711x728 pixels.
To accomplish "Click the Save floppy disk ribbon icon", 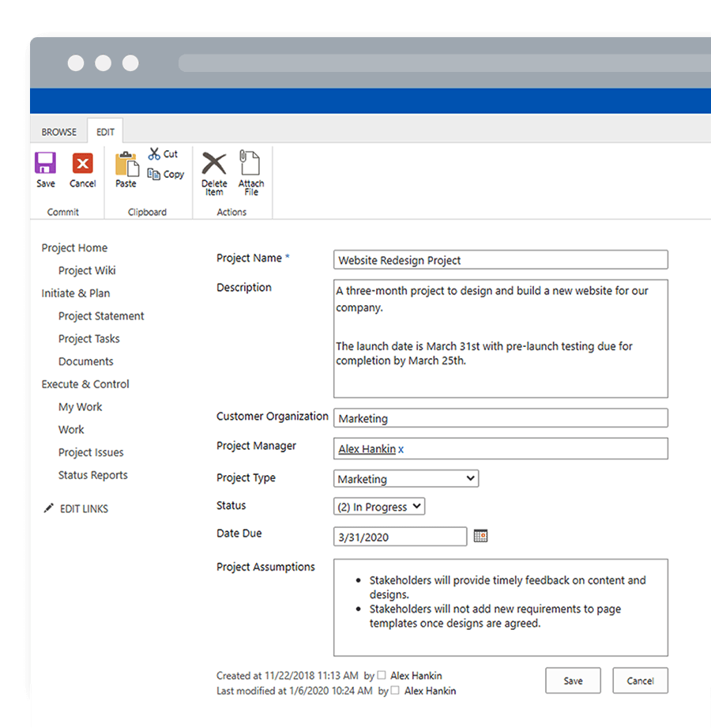I will (46, 164).
